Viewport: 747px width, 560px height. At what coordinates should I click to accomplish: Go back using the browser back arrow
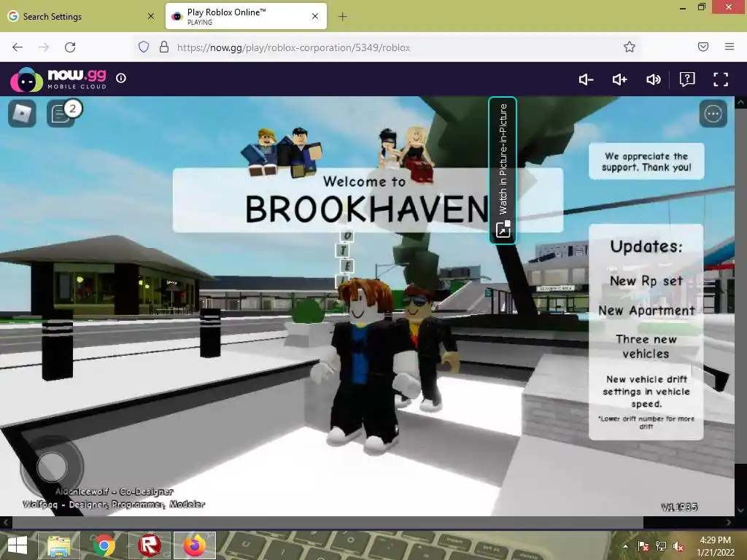pyautogui.click(x=18, y=47)
